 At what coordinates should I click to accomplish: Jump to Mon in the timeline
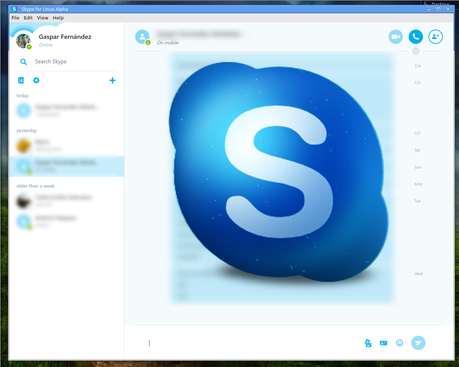pyautogui.click(x=418, y=184)
